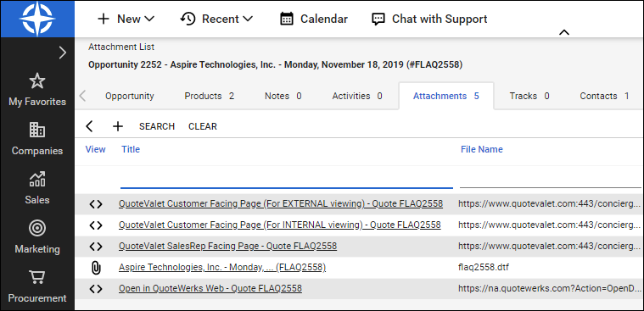
Task: Open the Marketing target icon
Action: [37, 228]
